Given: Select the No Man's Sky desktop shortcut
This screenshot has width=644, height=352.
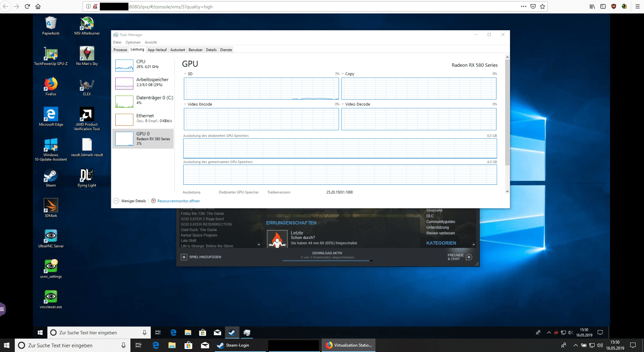Looking at the screenshot, I should 87,56.
